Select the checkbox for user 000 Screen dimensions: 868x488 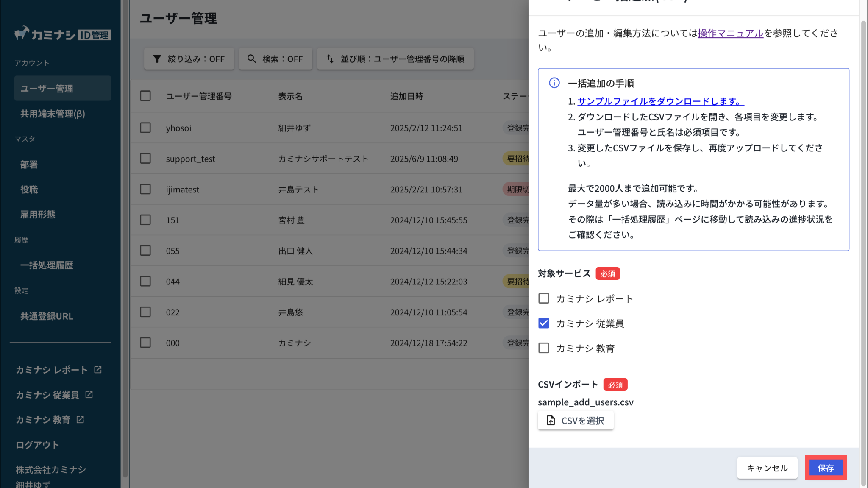pyautogui.click(x=145, y=343)
